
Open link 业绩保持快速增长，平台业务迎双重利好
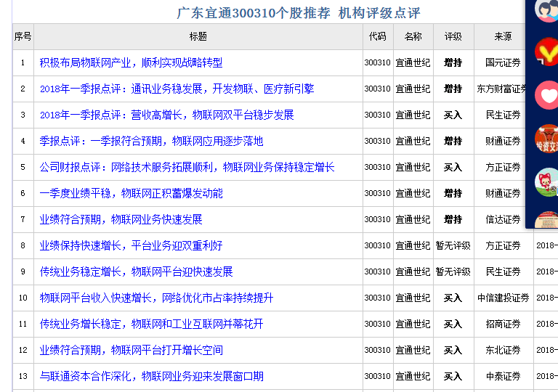(x=131, y=246)
